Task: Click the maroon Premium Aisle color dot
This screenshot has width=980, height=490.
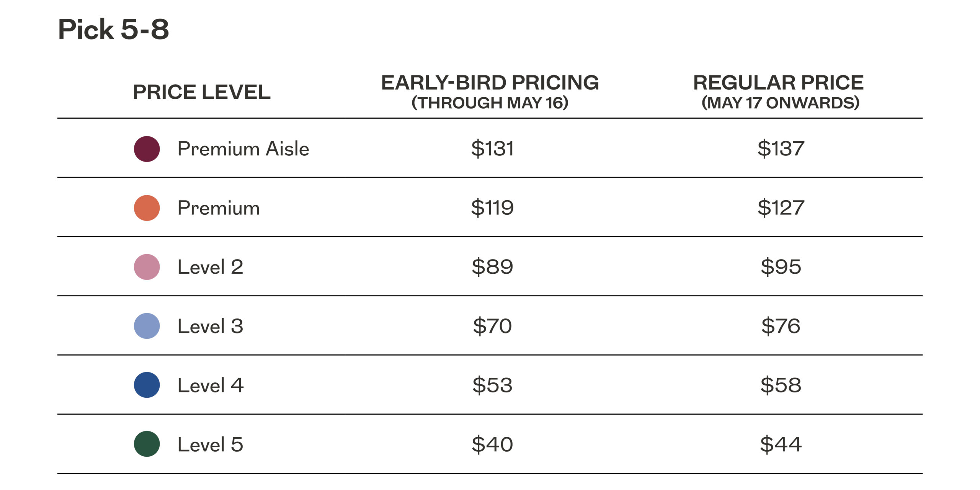Action: (147, 149)
